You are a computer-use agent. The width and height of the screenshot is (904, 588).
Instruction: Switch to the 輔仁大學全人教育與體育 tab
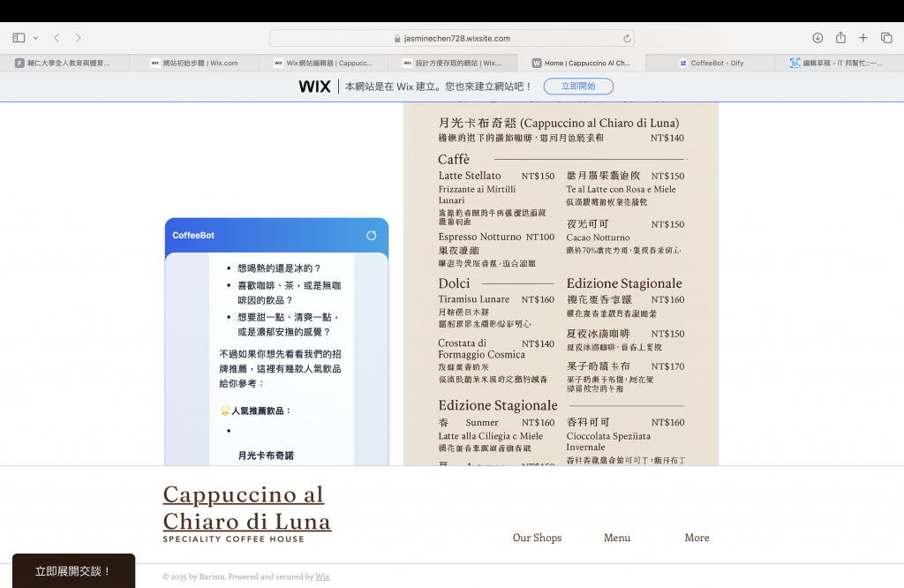(x=64, y=63)
